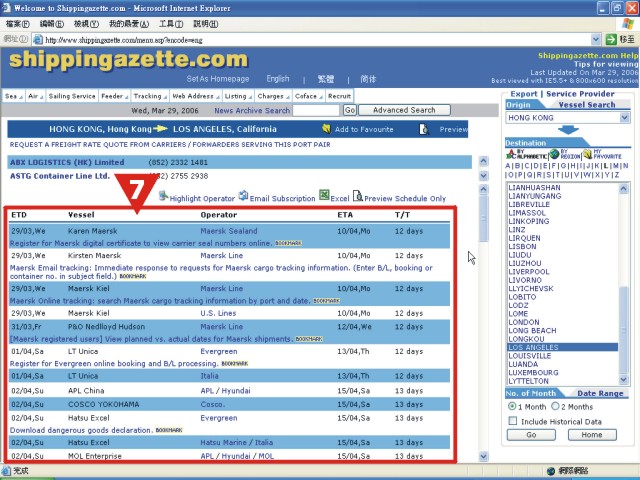This screenshot has width=640, height=480.
Task: Switch to the Date Range tab
Action: click(x=600, y=393)
